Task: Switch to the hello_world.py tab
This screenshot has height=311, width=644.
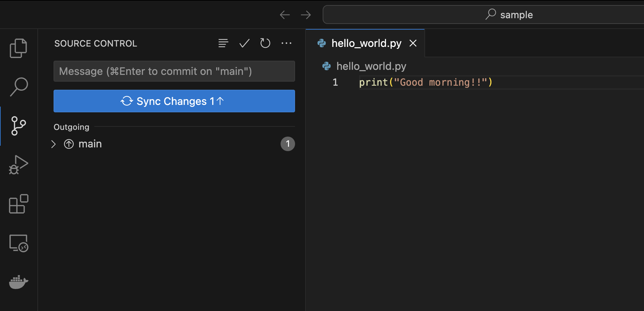Action: point(366,43)
